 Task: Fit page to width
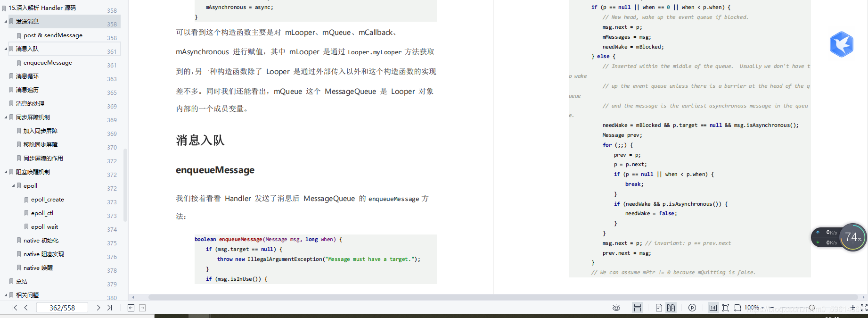pos(737,308)
